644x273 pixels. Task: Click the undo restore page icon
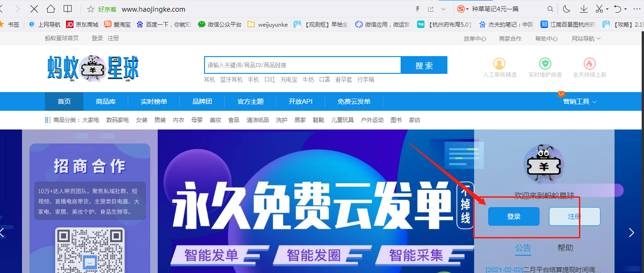pos(617,9)
